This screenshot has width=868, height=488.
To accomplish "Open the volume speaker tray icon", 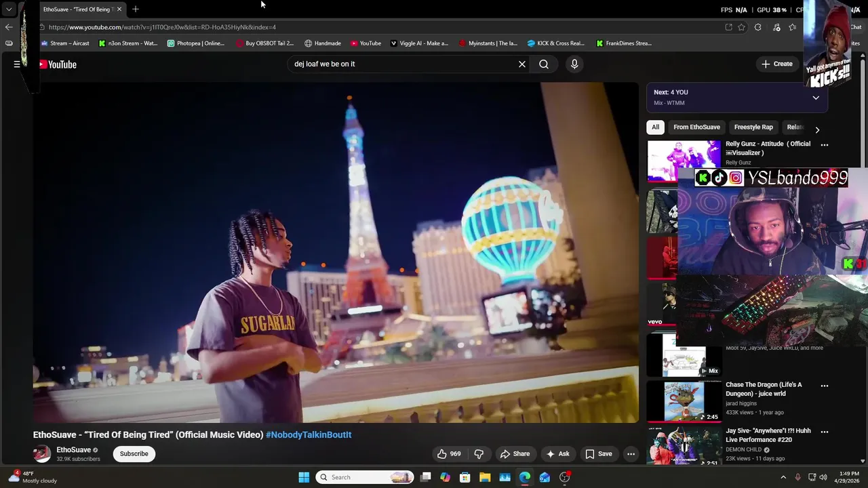I will click(823, 477).
